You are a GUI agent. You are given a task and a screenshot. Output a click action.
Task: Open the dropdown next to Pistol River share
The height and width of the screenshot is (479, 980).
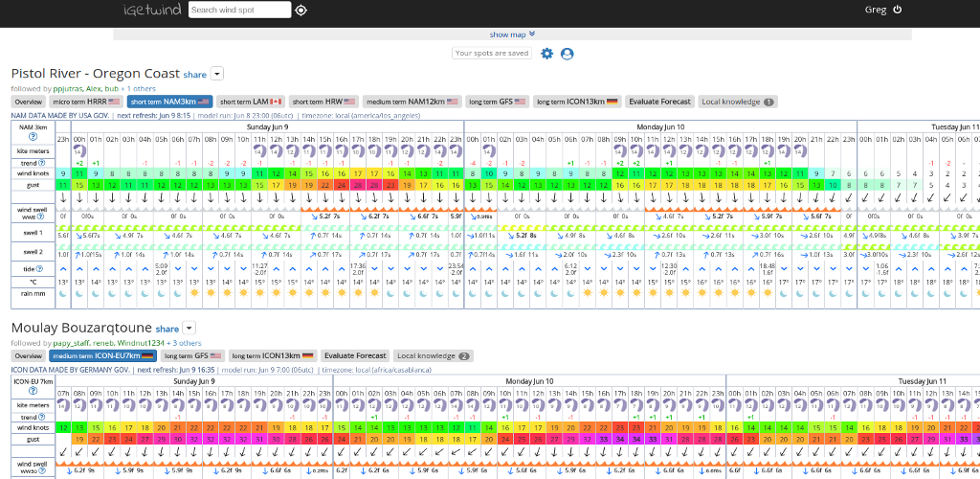click(217, 74)
